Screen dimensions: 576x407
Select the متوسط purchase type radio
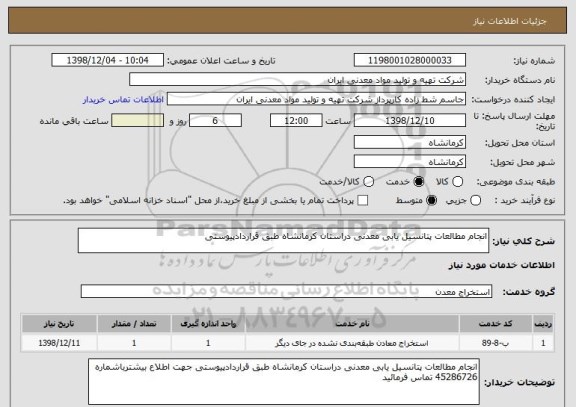tap(431, 200)
